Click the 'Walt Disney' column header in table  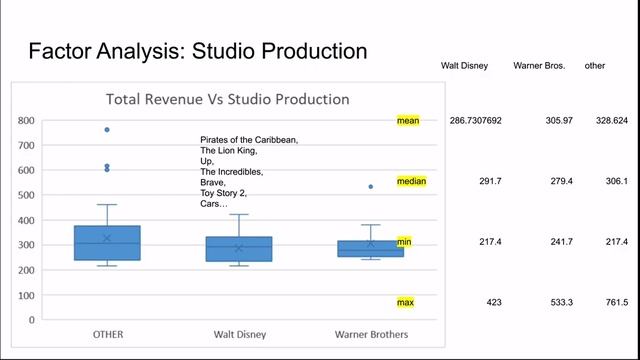[x=464, y=66]
